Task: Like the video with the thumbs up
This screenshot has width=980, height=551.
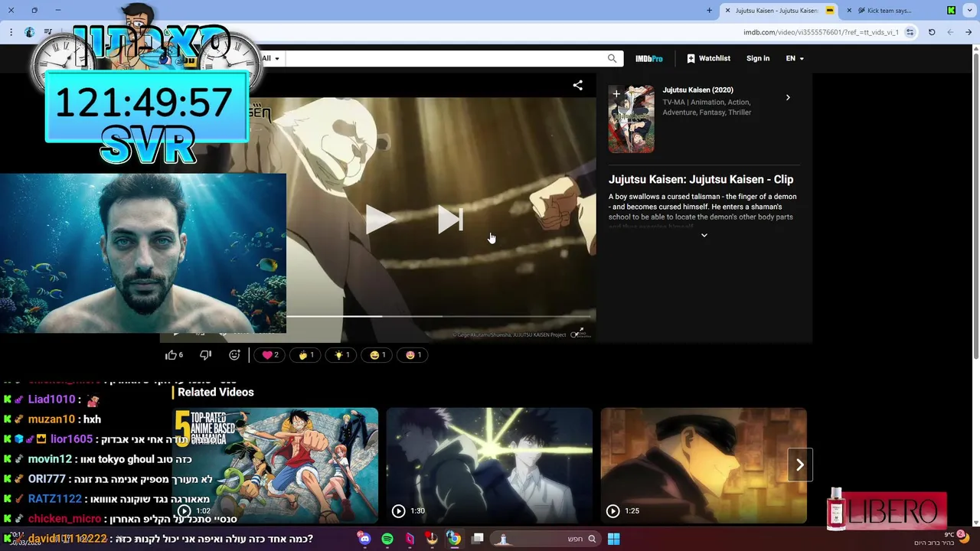Action: 175,355
